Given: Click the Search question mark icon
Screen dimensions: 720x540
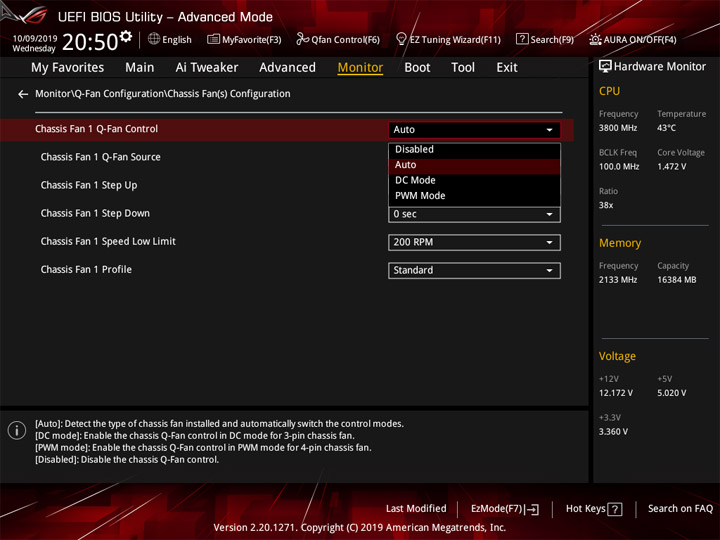Looking at the screenshot, I should coord(522,39).
